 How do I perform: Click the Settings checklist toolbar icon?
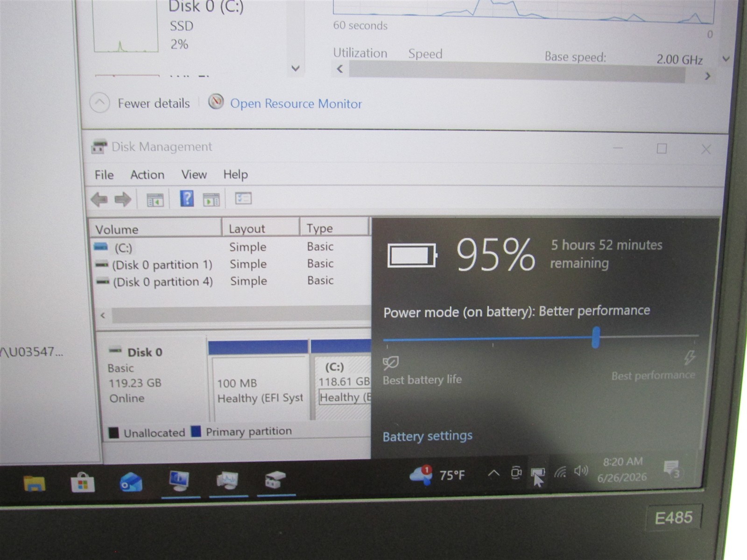tap(243, 199)
